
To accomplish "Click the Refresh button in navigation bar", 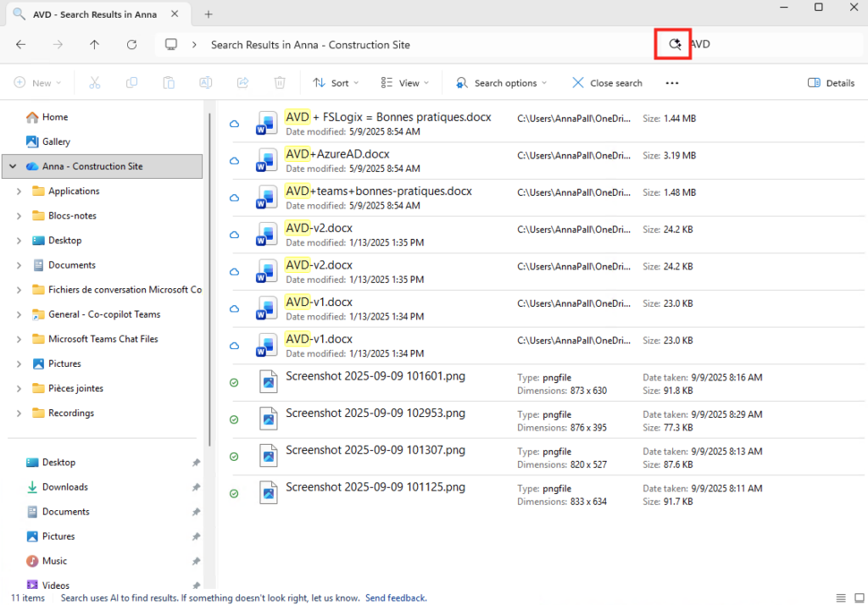I will [x=131, y=44].
